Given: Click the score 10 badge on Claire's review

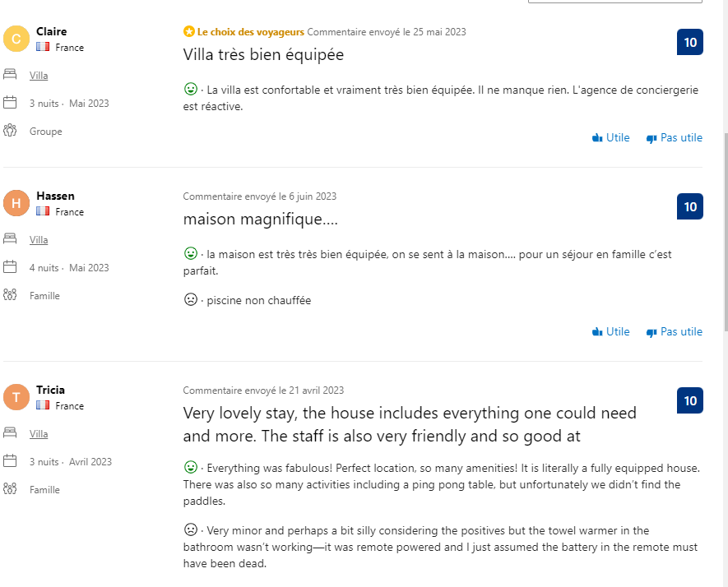Looking at the screenshot, I should coord(689,42).
